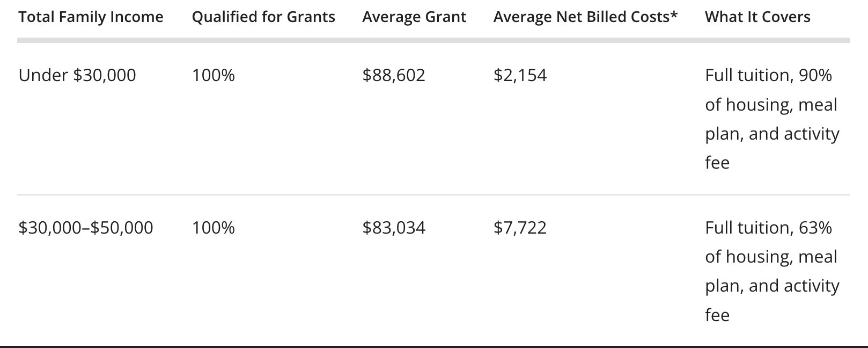Click the $7,722 net billed cost

pyautogui.click(x=520, y=228)
